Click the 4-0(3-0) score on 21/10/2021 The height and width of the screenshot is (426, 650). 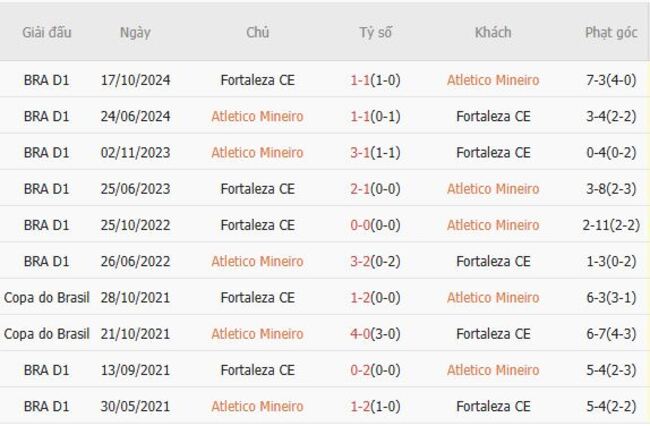pyautogui.click(x=376, y=334)
